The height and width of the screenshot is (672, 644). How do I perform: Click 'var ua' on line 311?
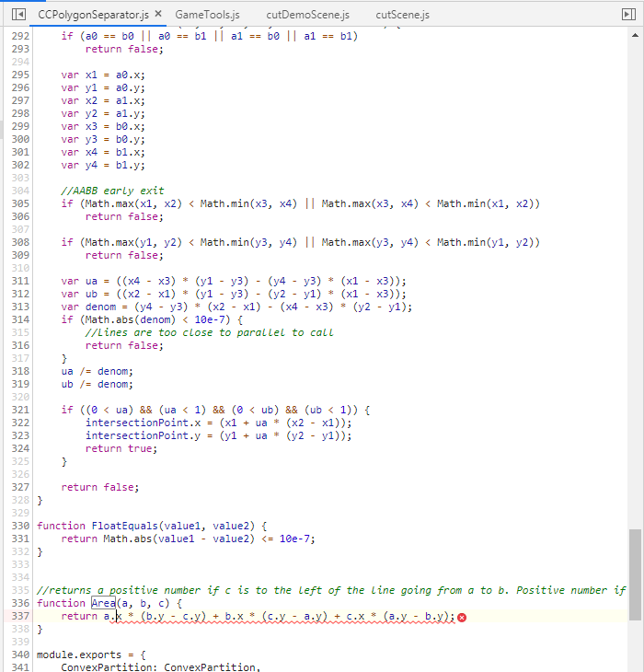(x=79, y=281)
